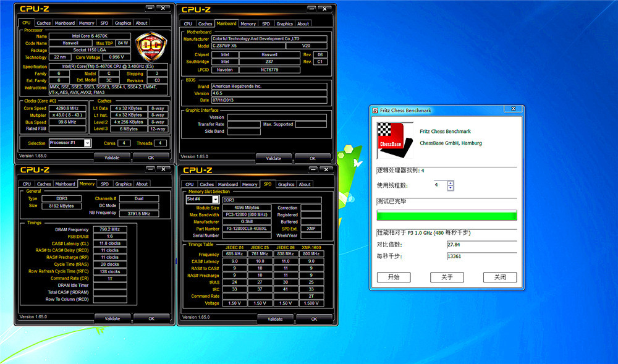Screen dimensions: 618x364
Task: Click the ChessBase logo in Fritz Chess Benchmark
Action: point(390,136)
